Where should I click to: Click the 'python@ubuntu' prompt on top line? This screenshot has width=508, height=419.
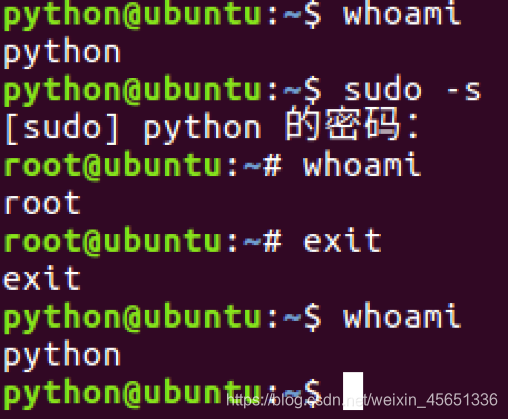tap(132, 15)
